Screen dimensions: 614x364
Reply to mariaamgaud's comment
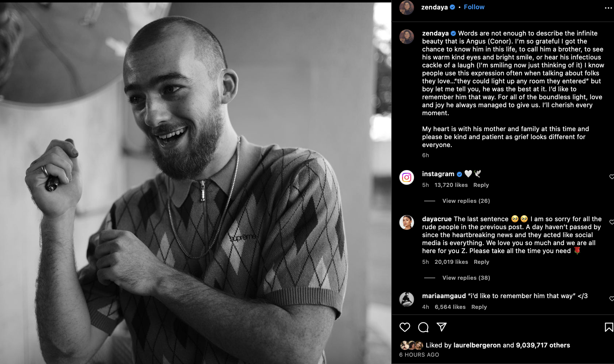[479, 307]
